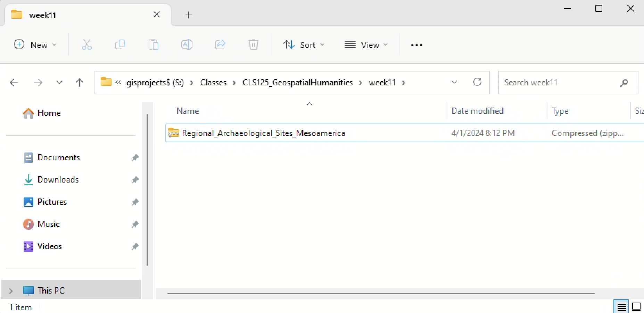Open the address bar history dropdown

[454, 82]
